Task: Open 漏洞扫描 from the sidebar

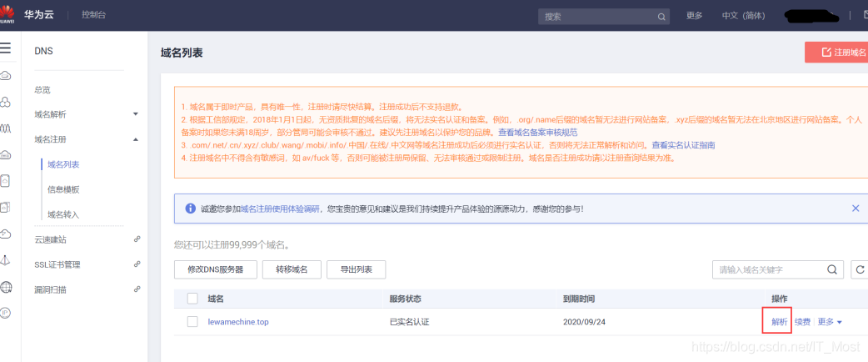Action: coord(50,289)
